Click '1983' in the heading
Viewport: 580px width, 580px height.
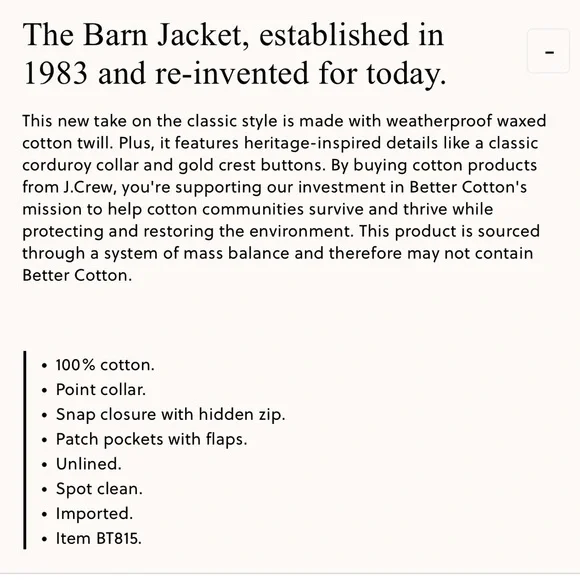pyautogui.click(x=55, y=73)
